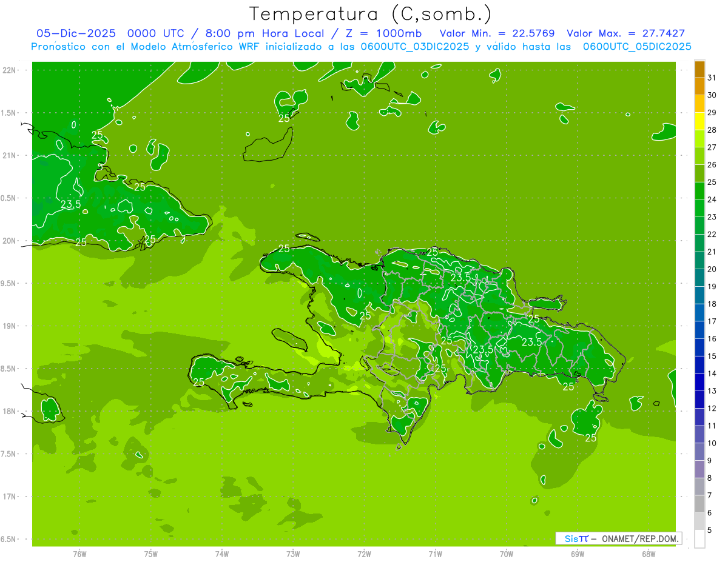Click the lime legend swatch between 27 and 28
The height and width of the screenshot is (562, 728).
click(x=699, y=139)
